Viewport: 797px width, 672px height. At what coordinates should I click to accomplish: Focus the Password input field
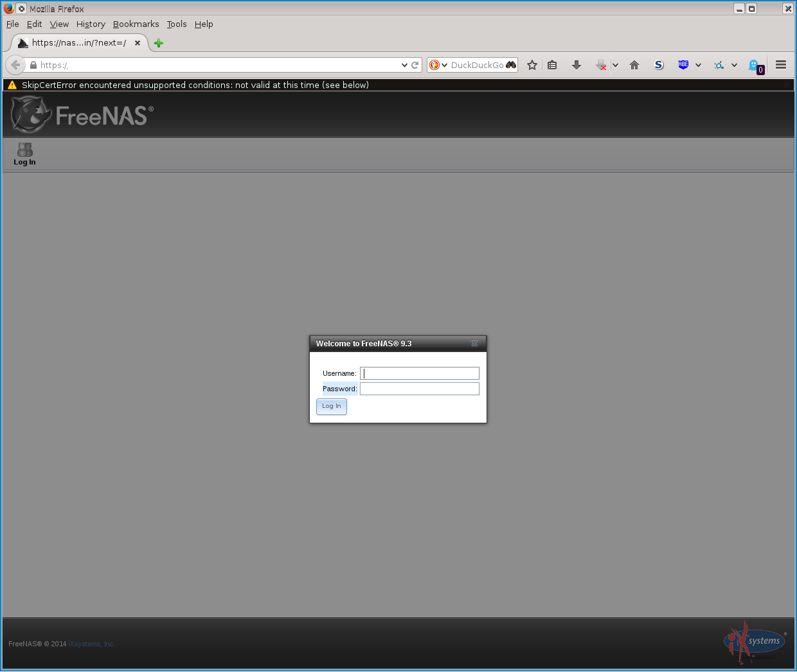click(420, 389)
